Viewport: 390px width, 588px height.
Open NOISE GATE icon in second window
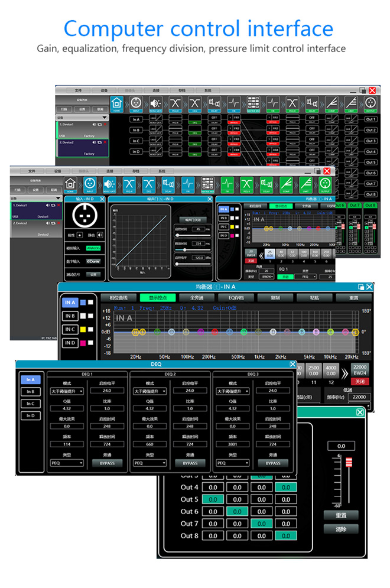click(109, 185)
